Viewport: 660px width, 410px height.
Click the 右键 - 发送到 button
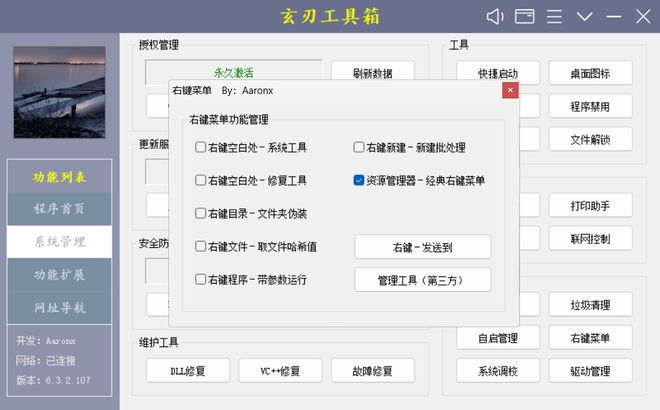(x=423, y=247)
